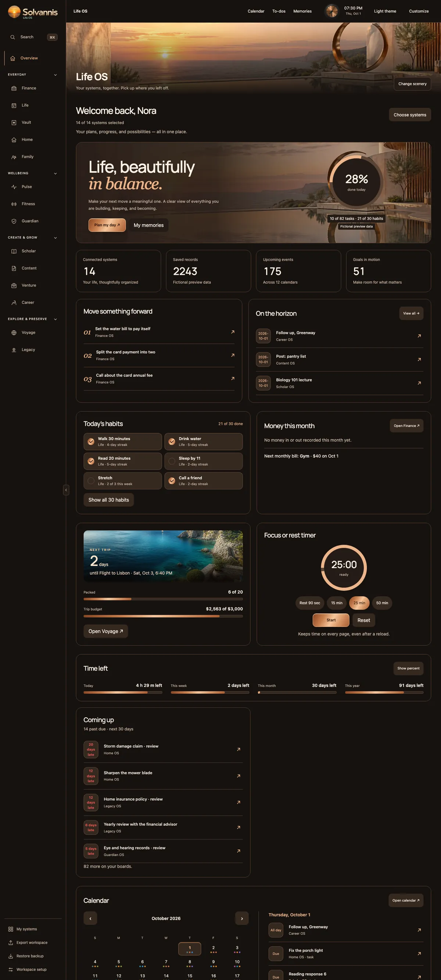This screenshot has width=441, height=980.
Task: Switch to Light theme
Action: [385, 11]
